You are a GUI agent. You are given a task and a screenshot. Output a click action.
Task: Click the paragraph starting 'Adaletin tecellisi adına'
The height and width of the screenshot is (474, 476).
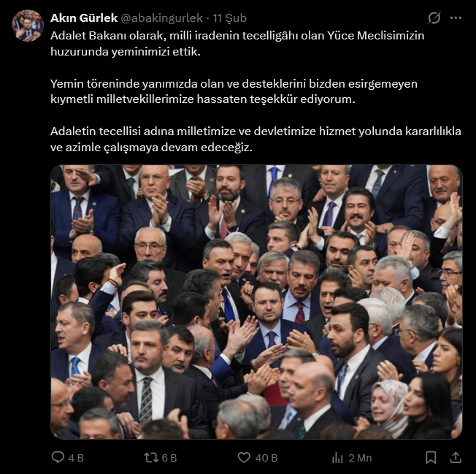click(x=256, y=139)
